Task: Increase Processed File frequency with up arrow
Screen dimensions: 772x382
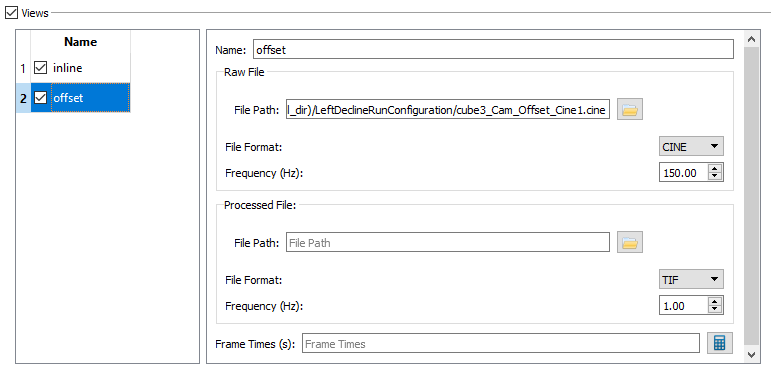Action: coord(715,301)
